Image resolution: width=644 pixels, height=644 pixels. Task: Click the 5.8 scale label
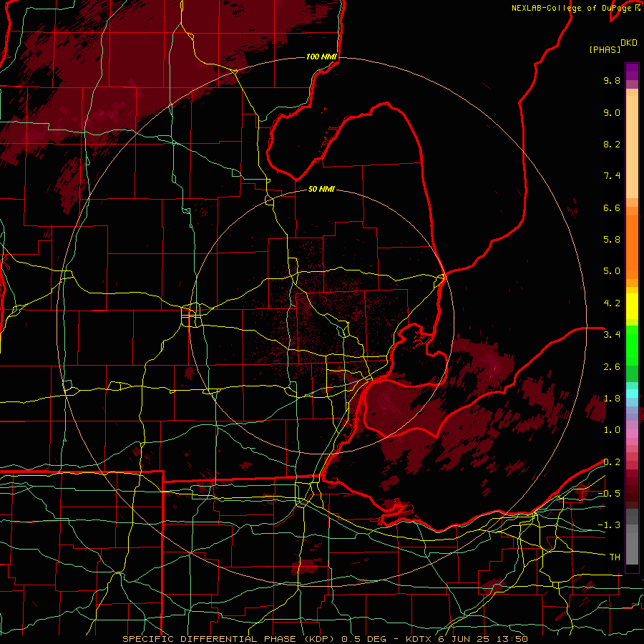coord(612,239)
